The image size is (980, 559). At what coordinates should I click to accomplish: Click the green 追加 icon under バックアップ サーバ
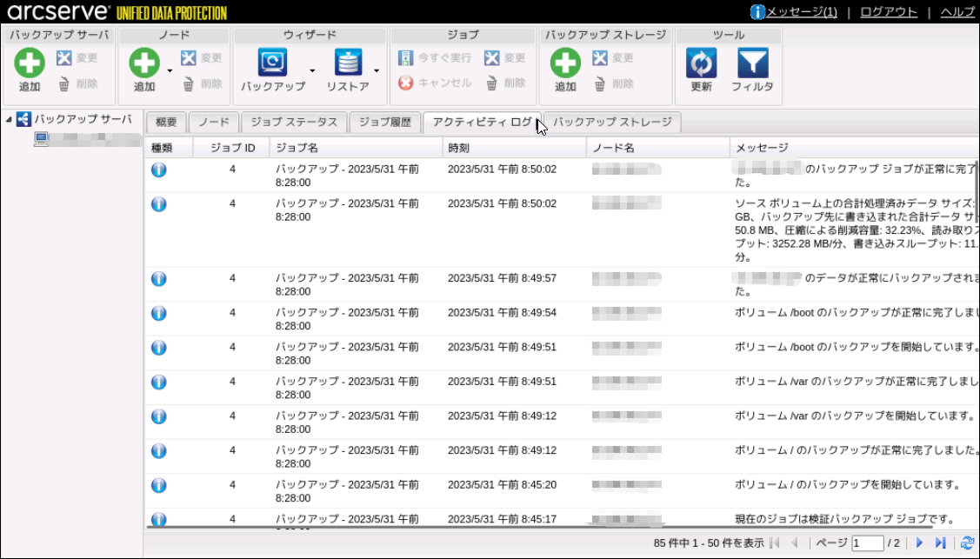[x=30, y=63]
